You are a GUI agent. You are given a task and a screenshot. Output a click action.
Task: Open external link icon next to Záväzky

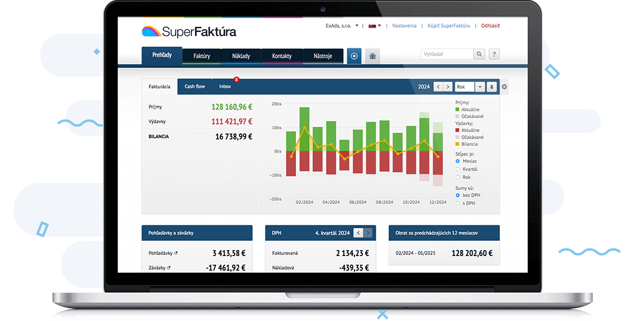click(169, 268)
